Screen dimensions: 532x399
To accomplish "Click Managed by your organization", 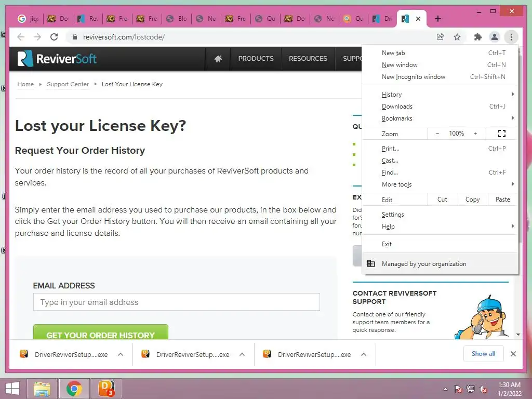I will pos(440,263).
